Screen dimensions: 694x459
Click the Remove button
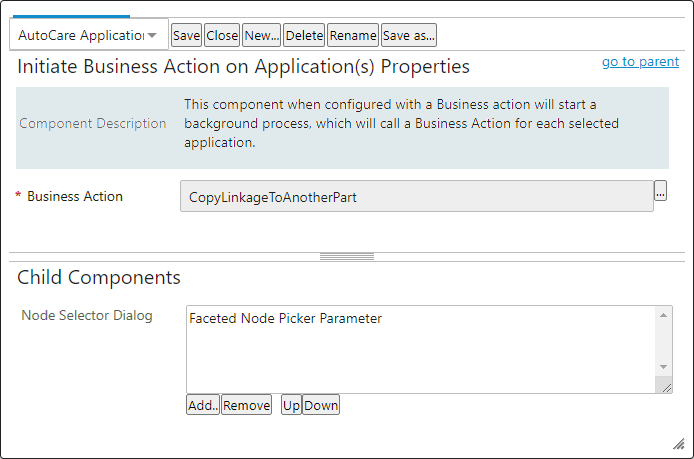point(247,405)
